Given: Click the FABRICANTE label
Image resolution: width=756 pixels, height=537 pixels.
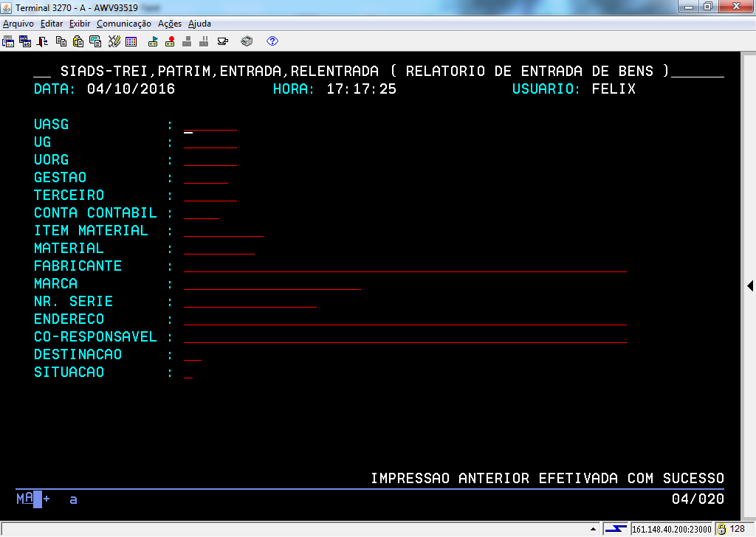Looking at the screenshot, I should [78, 266].
